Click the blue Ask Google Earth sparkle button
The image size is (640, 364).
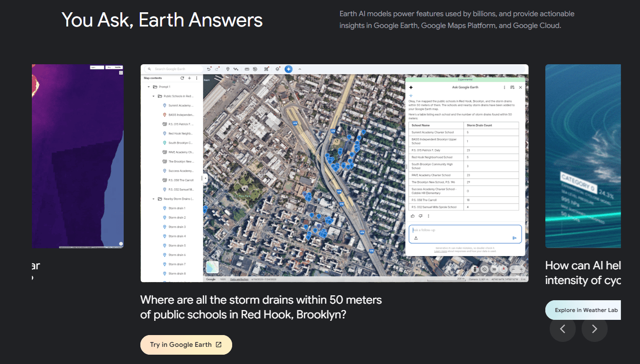coord(289,69)
